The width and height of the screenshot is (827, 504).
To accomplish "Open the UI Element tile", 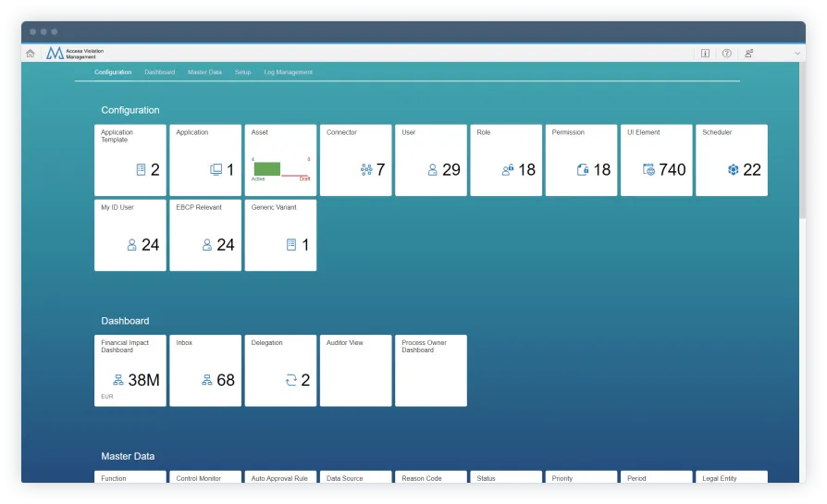I will (656, 160).
